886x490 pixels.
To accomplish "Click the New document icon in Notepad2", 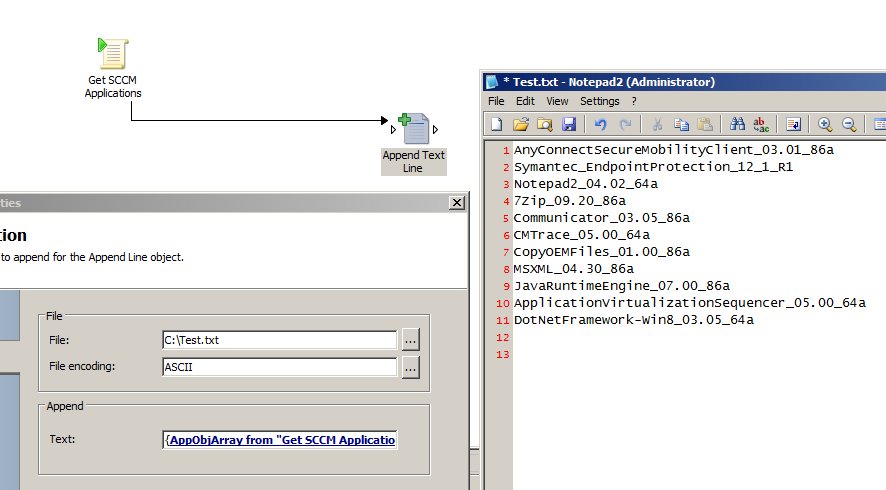I will point(497,124).
